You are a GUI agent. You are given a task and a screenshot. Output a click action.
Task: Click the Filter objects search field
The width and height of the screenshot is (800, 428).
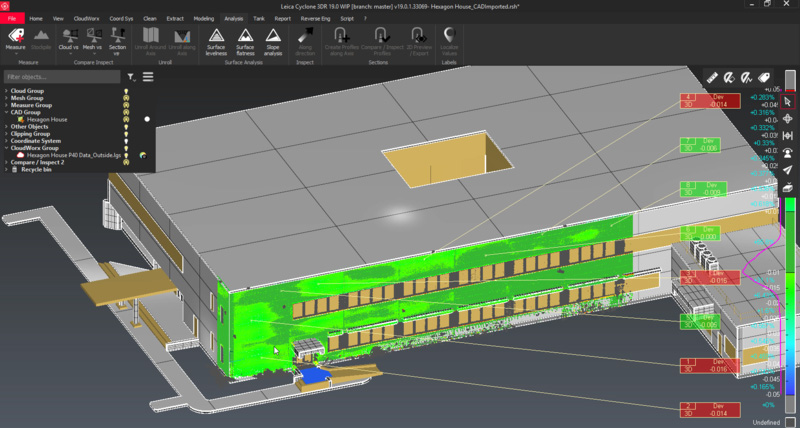point(62,76)
